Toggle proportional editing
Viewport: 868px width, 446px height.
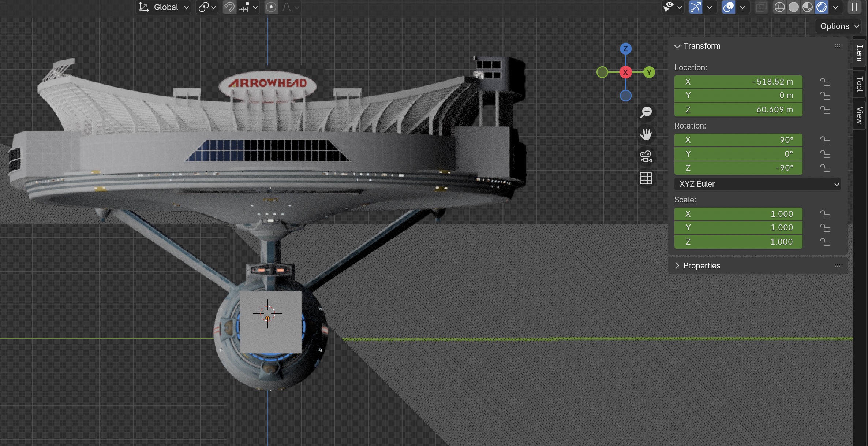(271, 7)
